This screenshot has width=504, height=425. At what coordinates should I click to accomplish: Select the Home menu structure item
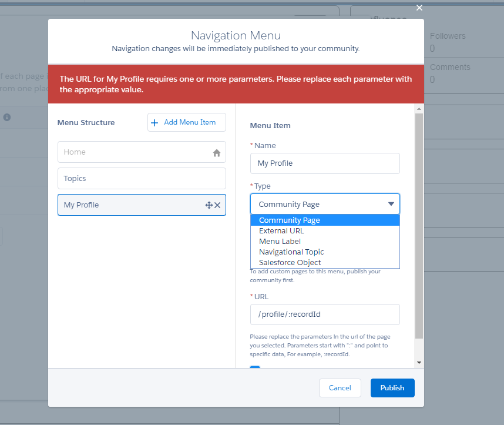coord(142,152)
